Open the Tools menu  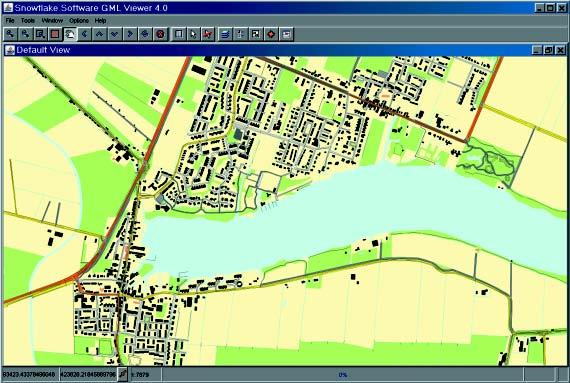[28, 21]
